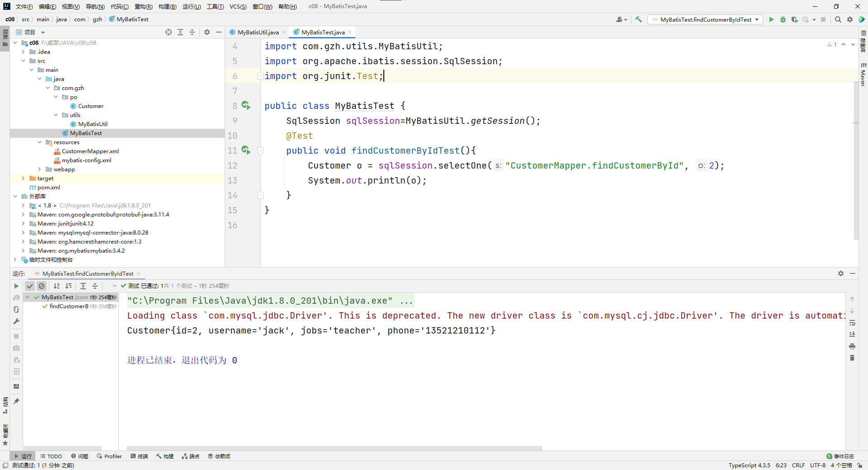
Task: Toggle show ignored tests button
Action: 42,286
